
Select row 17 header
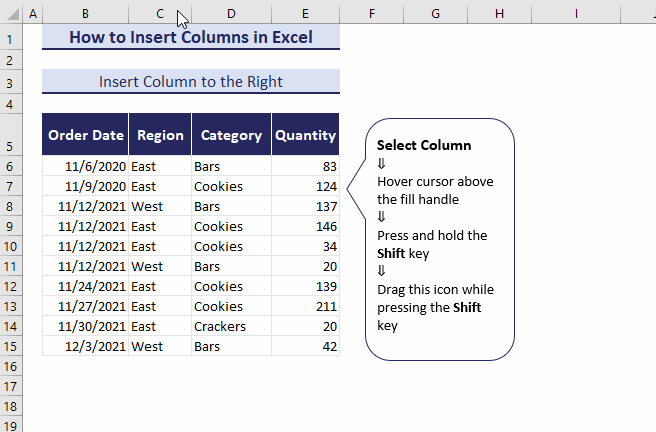pyautogui.click(x=11, y=386)
